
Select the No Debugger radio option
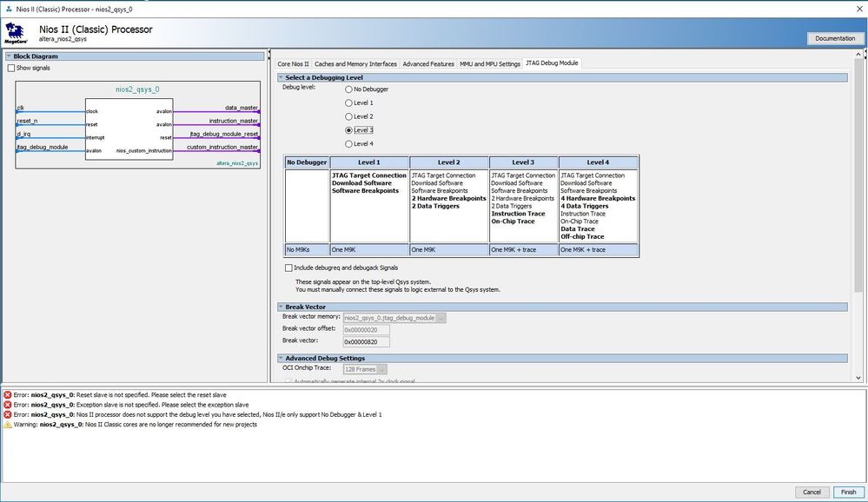click(349, 89)
